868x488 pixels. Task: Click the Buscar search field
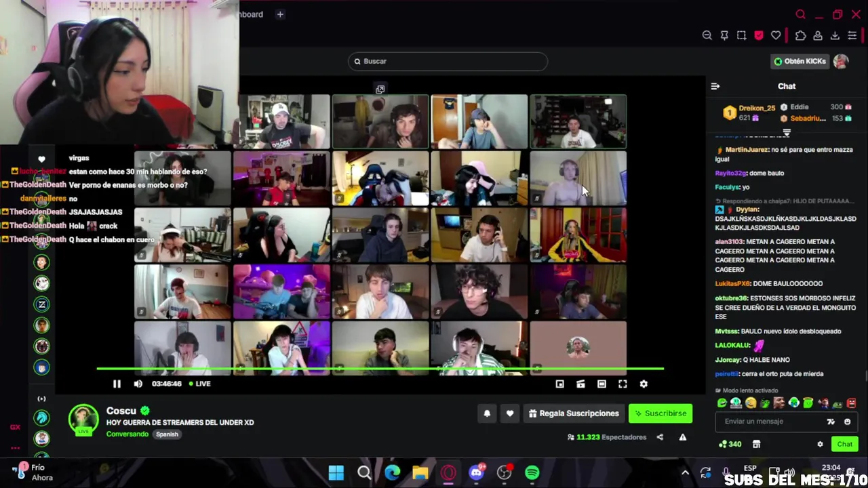[448, 61]
